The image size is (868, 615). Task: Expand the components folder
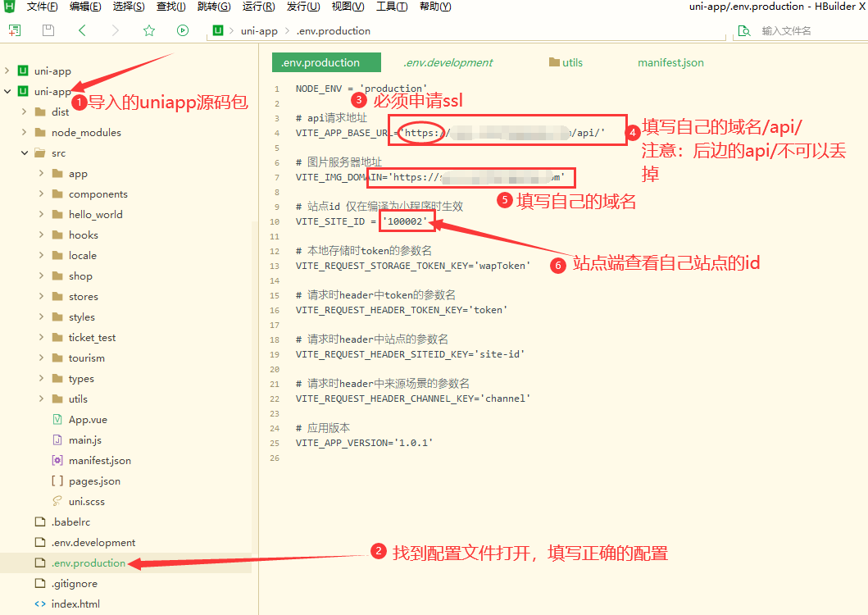click(41, 194)
